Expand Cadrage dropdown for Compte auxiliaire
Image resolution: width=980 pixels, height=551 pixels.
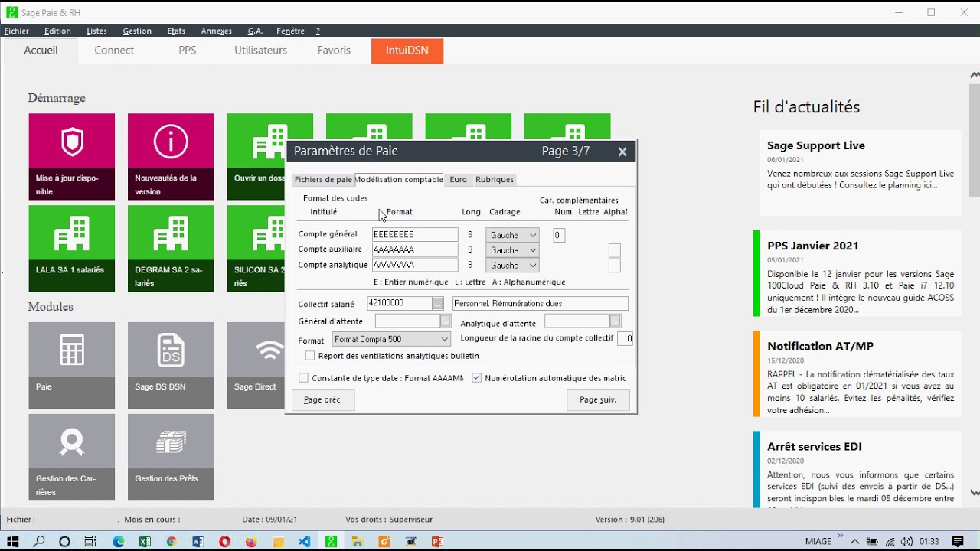coord(533,250)
